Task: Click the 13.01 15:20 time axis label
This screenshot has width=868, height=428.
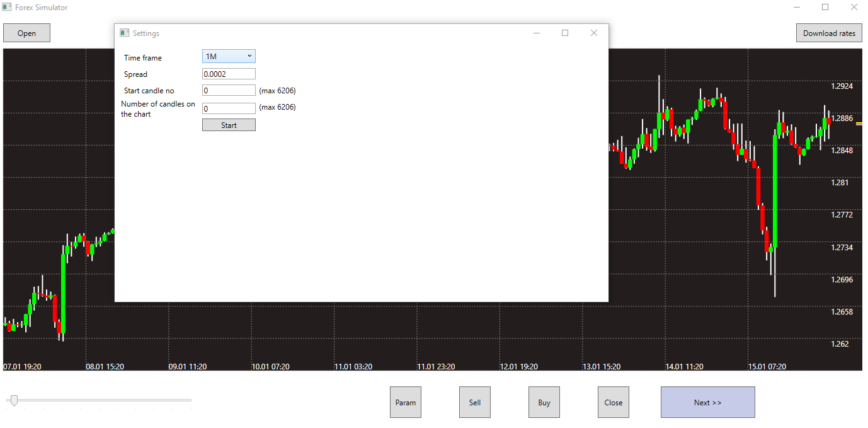Action: pos(602,366)
